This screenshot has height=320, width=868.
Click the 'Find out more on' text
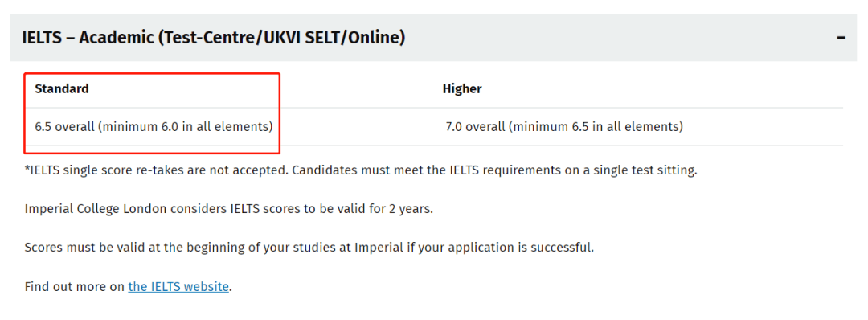[75, 287]
